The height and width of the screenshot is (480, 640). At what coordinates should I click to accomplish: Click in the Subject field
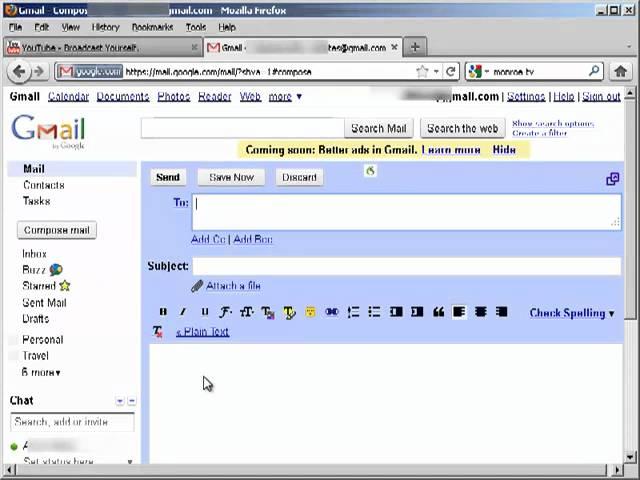(407, 266)
